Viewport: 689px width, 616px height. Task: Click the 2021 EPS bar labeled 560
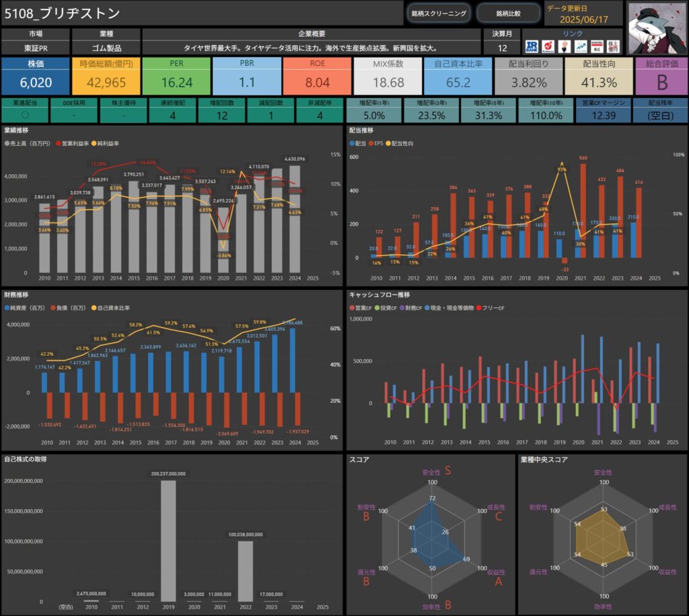[x=583, y=210]
